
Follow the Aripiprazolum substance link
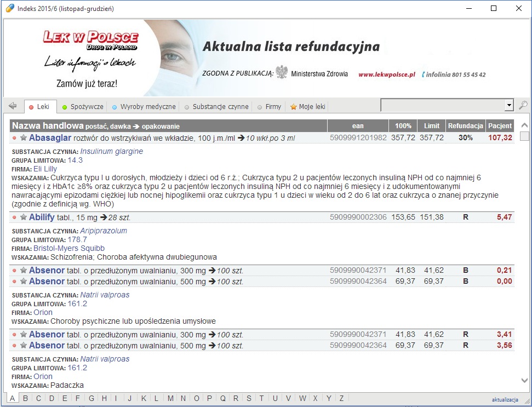coord(104,231)
